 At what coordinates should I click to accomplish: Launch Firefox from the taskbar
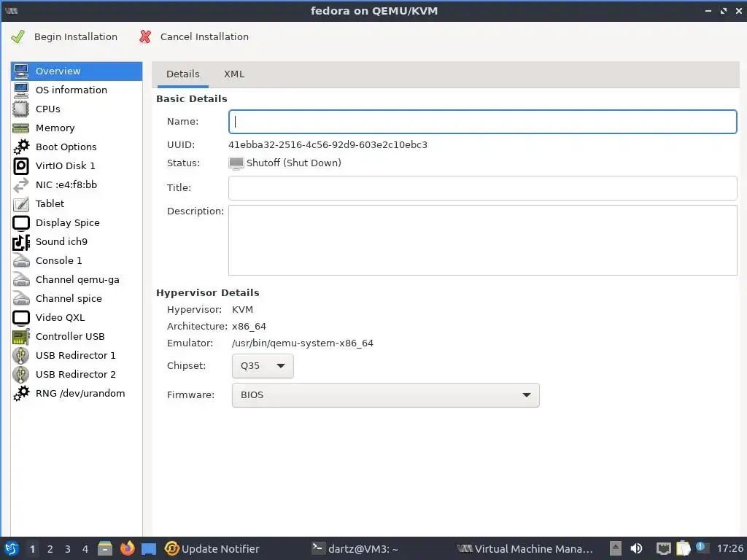[127, 548]
